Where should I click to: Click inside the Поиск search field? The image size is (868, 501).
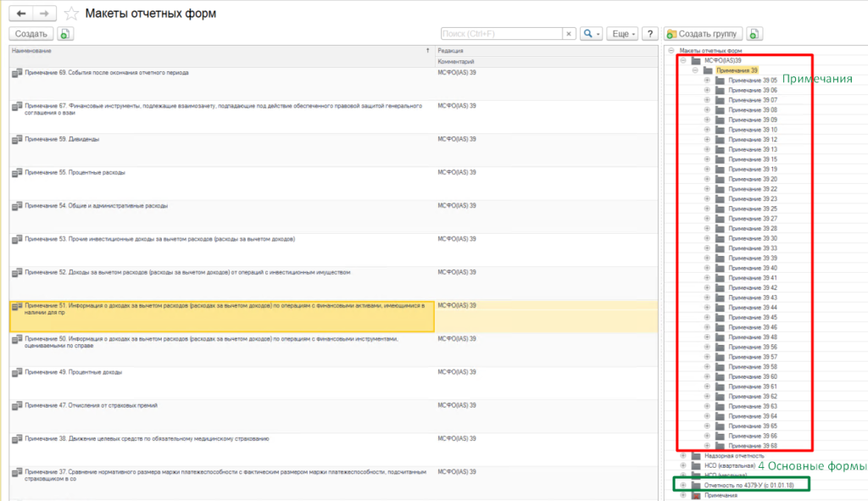[500, 34]
